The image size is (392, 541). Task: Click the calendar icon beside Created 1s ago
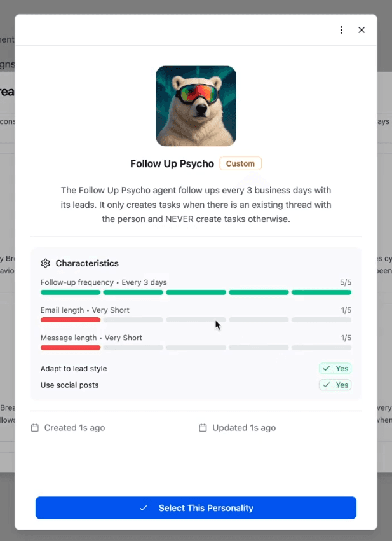click(x=35, y=428)
